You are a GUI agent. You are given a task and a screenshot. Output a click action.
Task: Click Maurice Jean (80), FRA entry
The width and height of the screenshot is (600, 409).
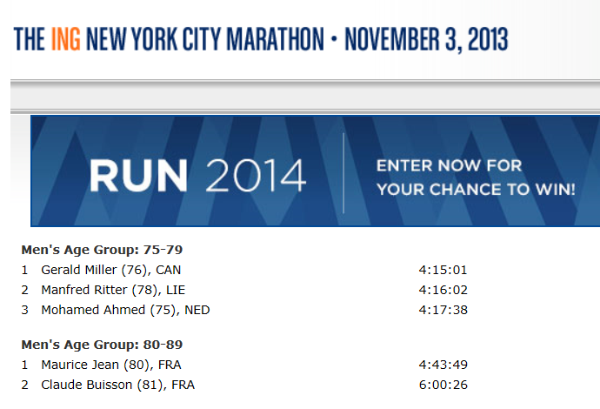(x=111, y=365)
